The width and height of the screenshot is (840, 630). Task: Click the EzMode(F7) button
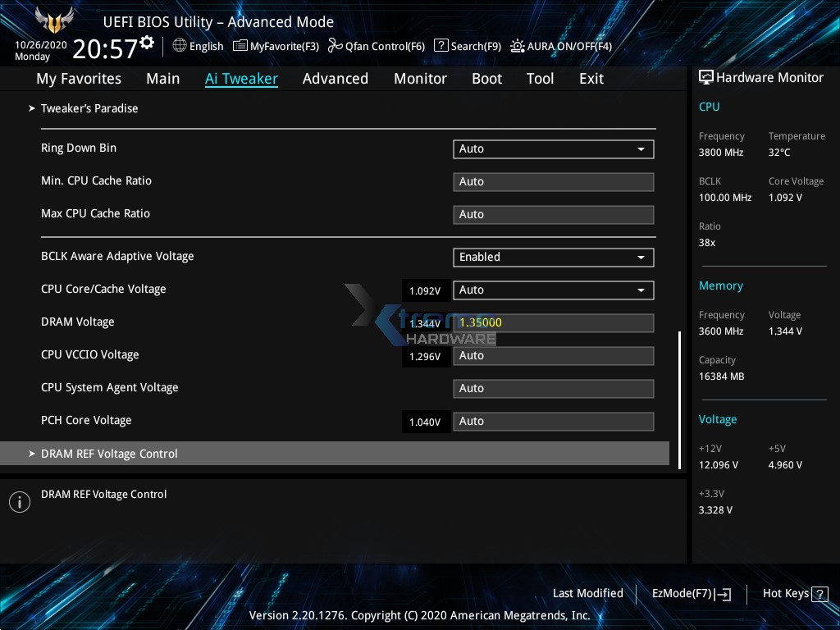coord(692,593)
